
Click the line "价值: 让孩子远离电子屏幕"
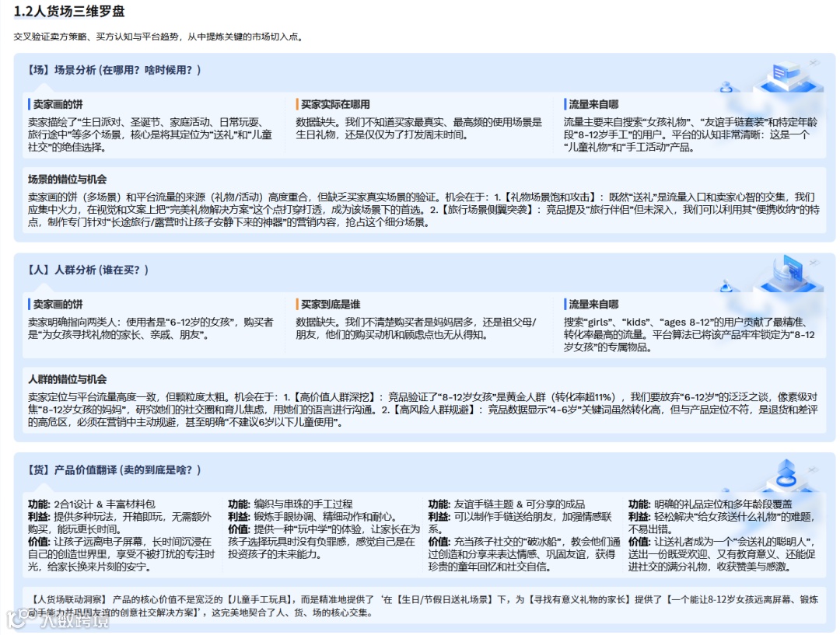click(121, 554)
